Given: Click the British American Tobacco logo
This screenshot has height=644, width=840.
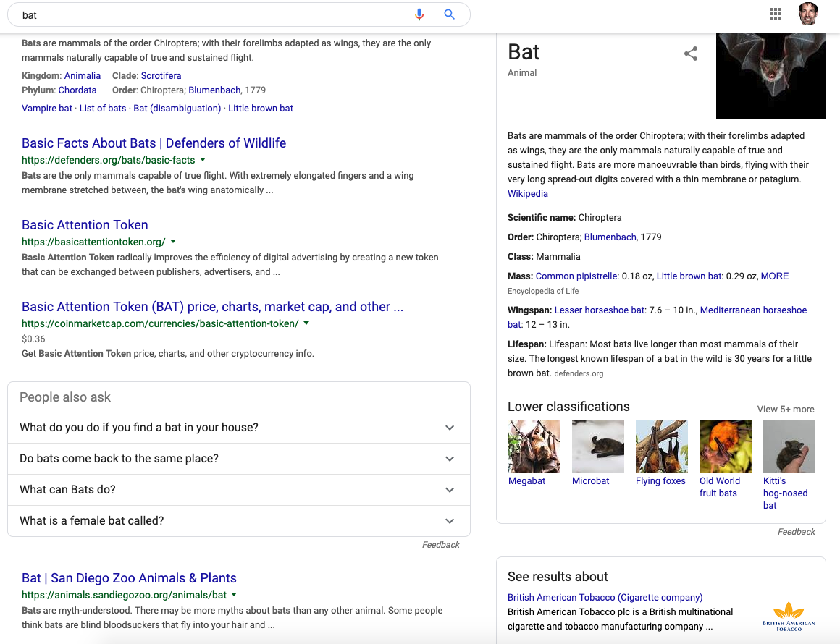Looking at the screenshot, I should click(x=789, y=617).
